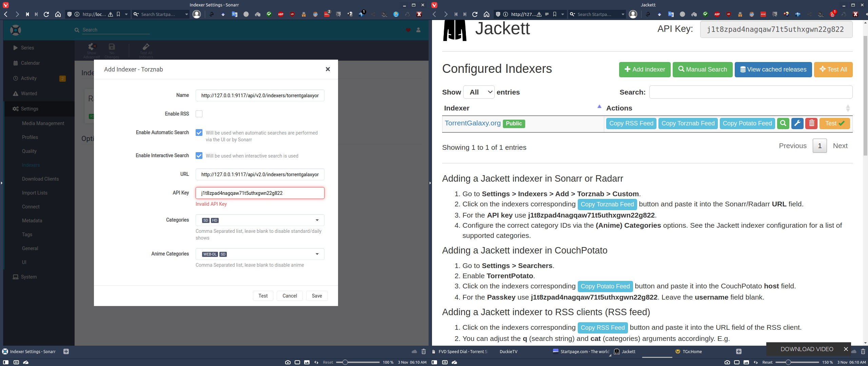Open Download Clients settings
The image size is (868, 366).
pyautogui.click(x=40, y=179)
